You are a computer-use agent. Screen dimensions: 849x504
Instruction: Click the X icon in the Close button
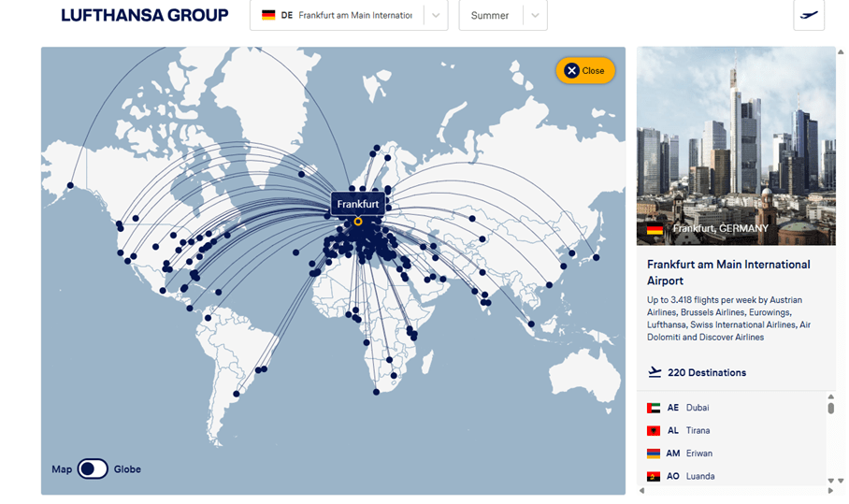571,70
